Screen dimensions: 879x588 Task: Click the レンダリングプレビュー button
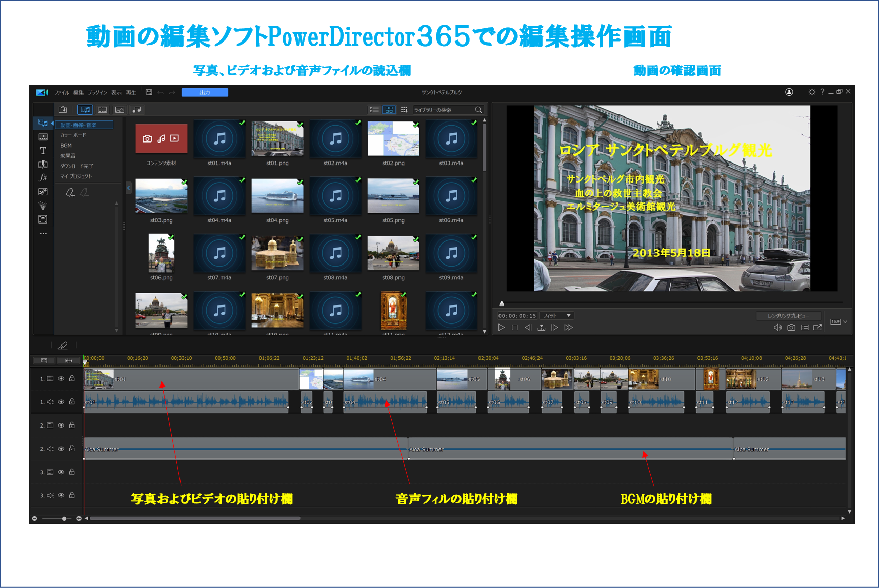coord(788,316)
